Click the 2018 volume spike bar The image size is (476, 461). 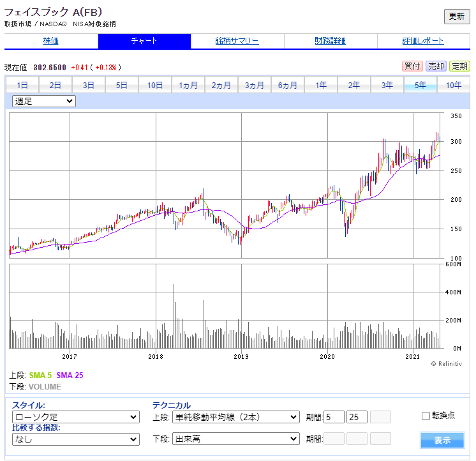pyautogui.click(x=174, y=316)
